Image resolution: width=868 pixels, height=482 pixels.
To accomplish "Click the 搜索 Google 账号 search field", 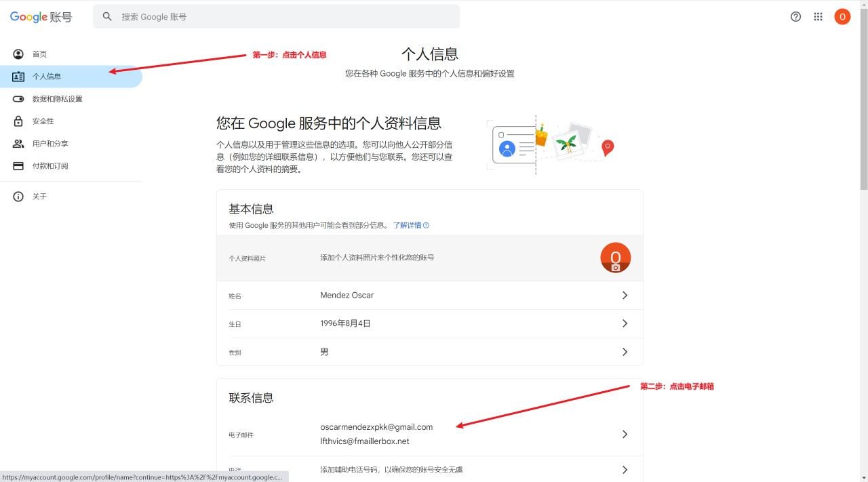I will coord(285,17).
